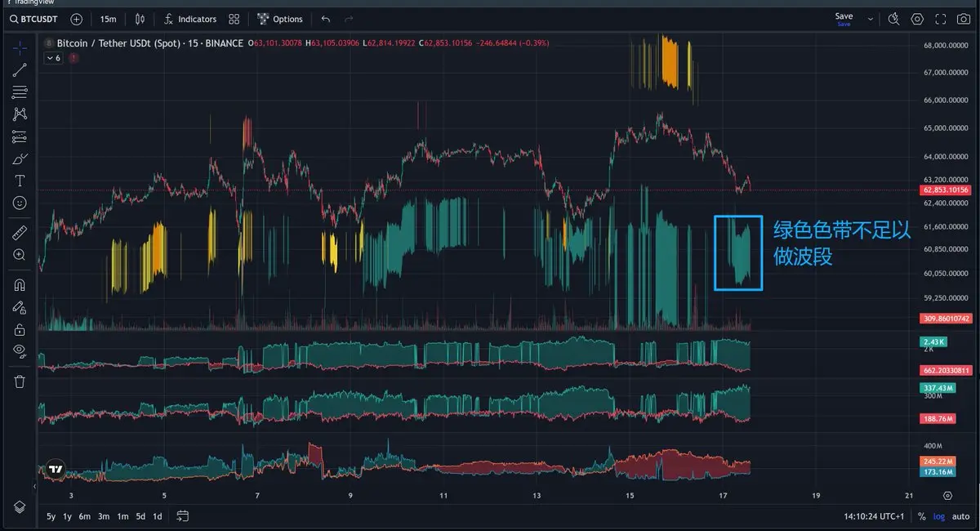Click the 68,000.00000 price scale label
This screenshot has width=980, height=531.
[946, 45]
